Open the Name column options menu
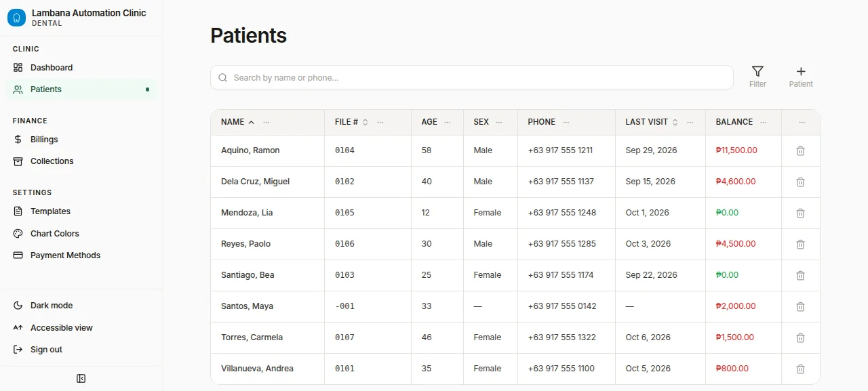The image size is (868, 391). 267,122
